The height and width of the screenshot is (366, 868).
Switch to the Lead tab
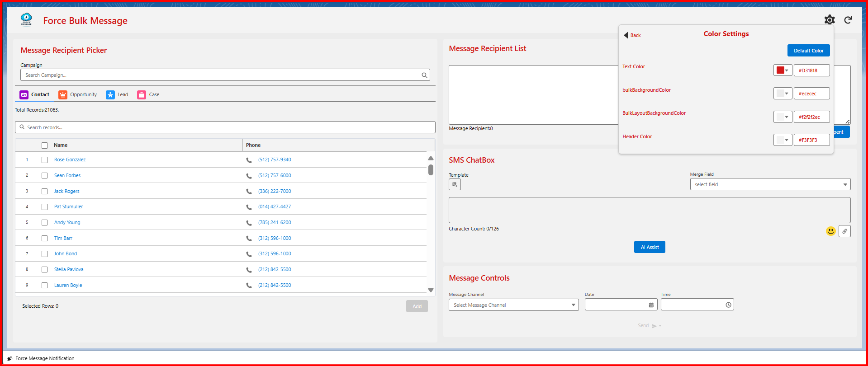(117, 95)
